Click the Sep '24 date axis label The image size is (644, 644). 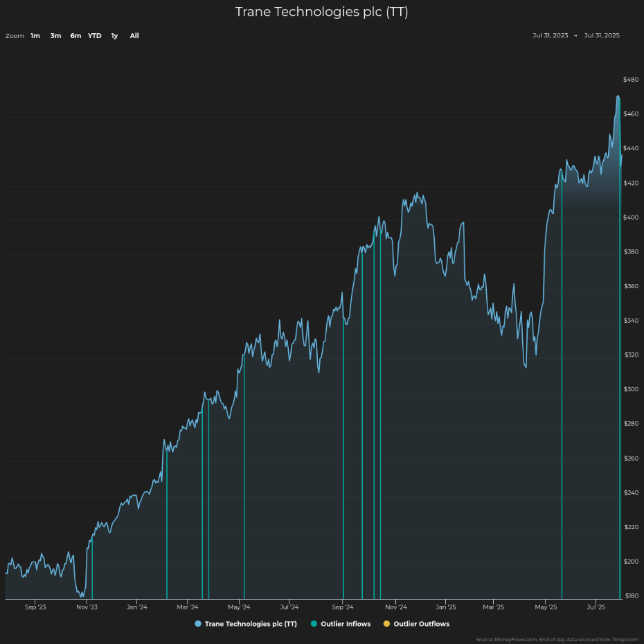(343, 607)
